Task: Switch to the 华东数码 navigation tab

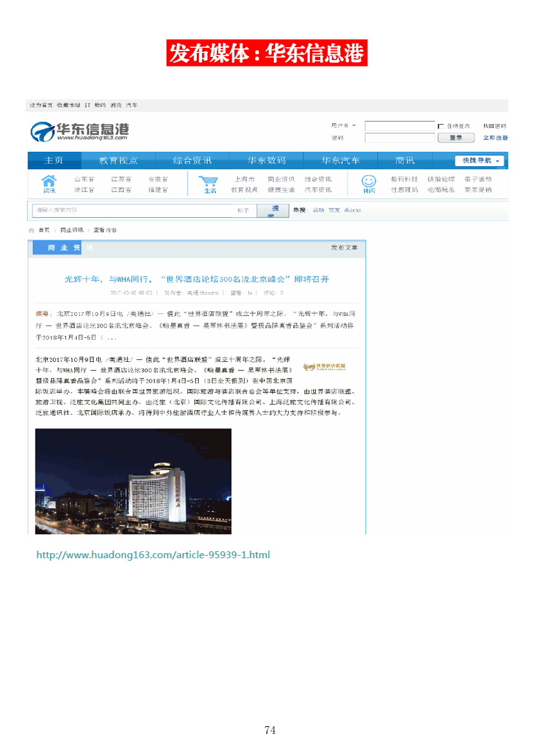Action: pyautogui.click(x=267, y=160)
